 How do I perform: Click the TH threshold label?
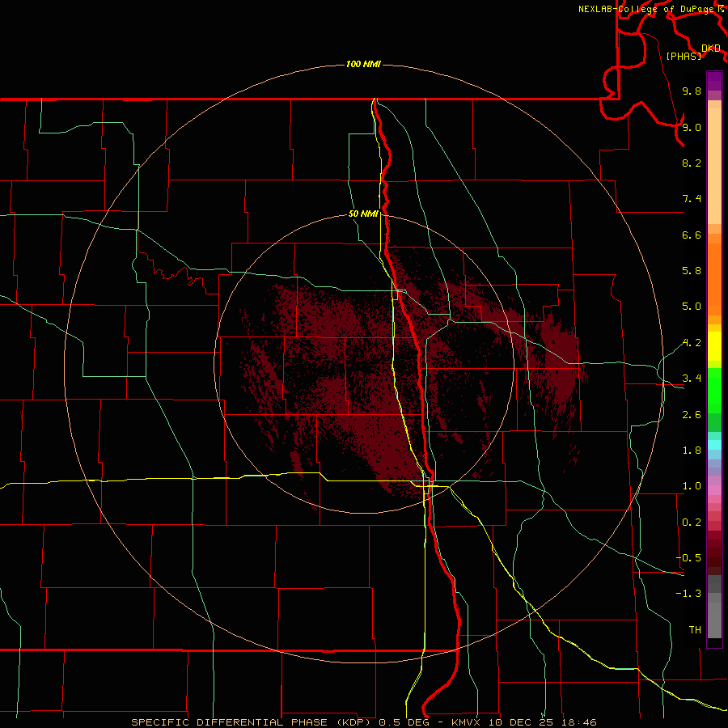pyautogui.click(x=695, y=630)
